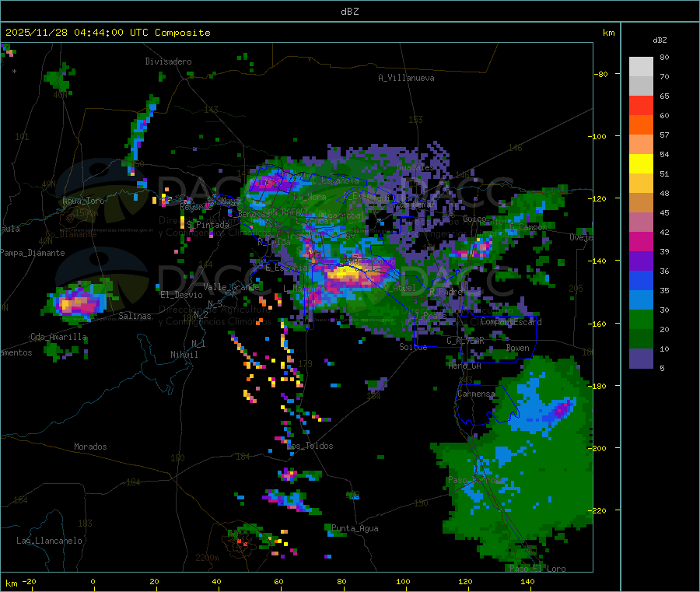700x592 pixels.
Task: Pick the dark purple 5-10 dBZ legend swatch
Action: [x=641, y=359]
